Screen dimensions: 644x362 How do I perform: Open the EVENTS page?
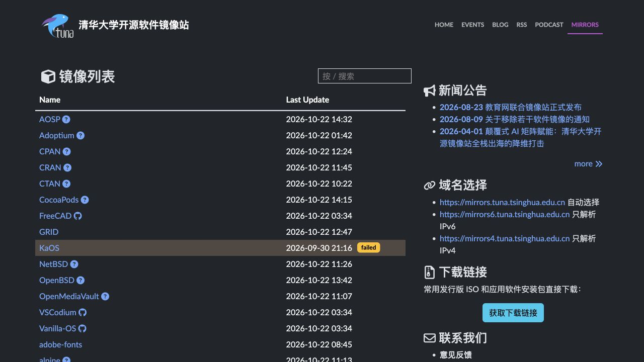[473, 25]
